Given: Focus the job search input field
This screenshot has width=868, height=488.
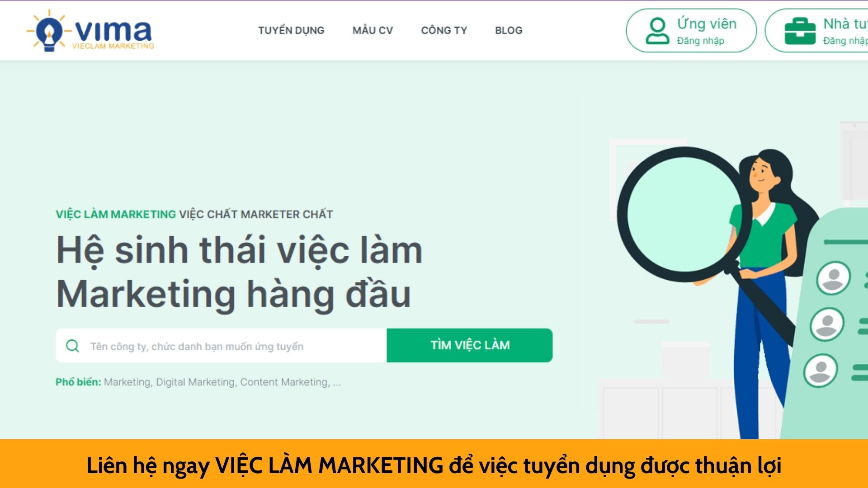Looking at the screenshot, I should (221, 345).
